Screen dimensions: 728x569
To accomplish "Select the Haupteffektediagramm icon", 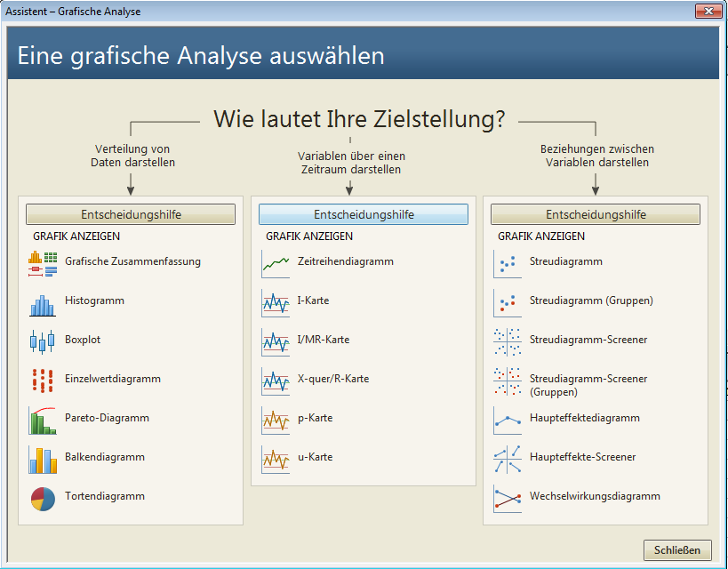I will coord(508,421).
